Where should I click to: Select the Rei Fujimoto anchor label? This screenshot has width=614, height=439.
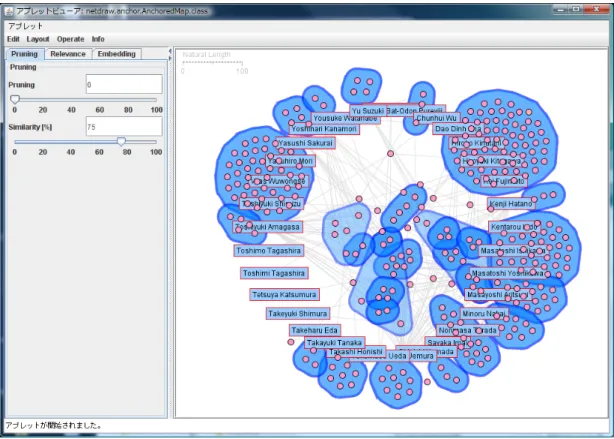504,181
